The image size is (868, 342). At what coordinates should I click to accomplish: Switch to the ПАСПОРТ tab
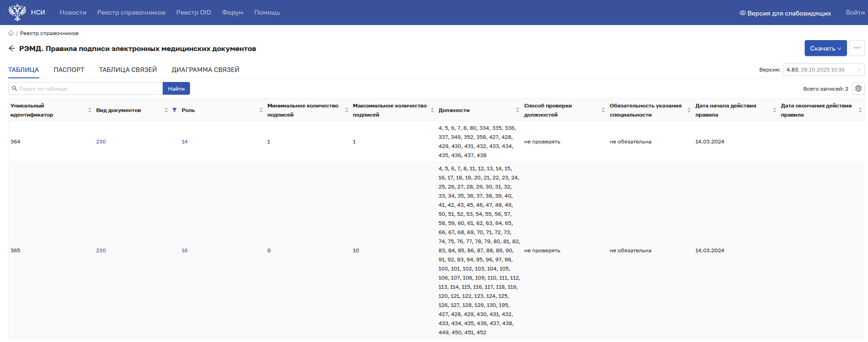(69, 70)
